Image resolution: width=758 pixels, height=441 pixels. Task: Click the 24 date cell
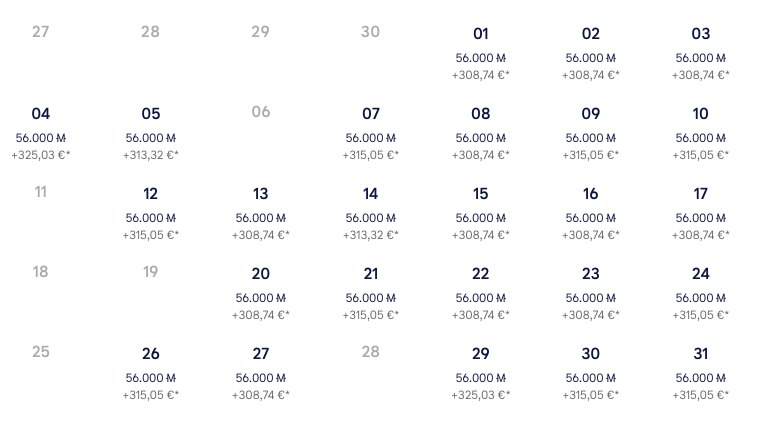pyautogui.click(x=701, y=293)
